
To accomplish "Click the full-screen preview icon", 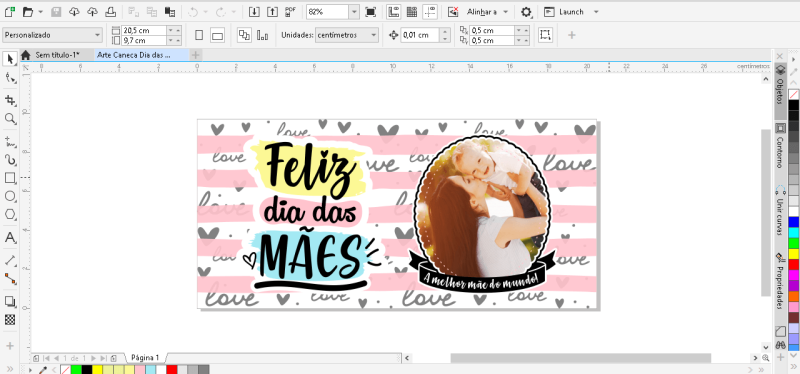I will 371,11.
